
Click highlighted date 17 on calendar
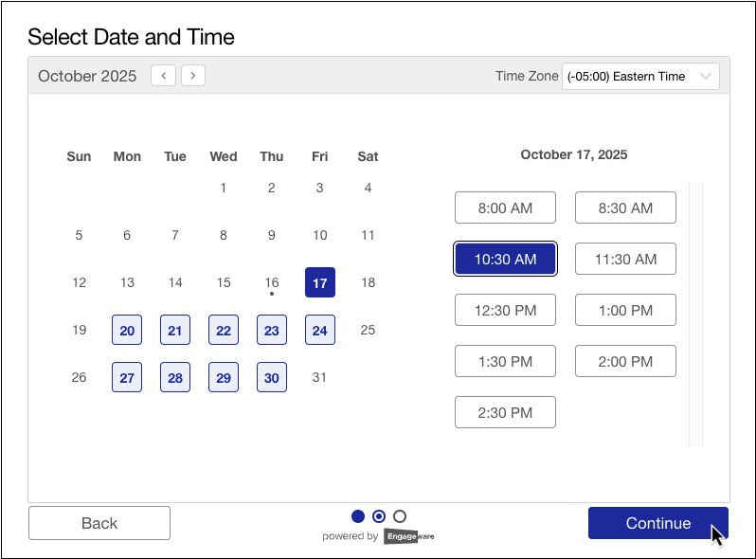pyautogui.click(x=320, y=282)
